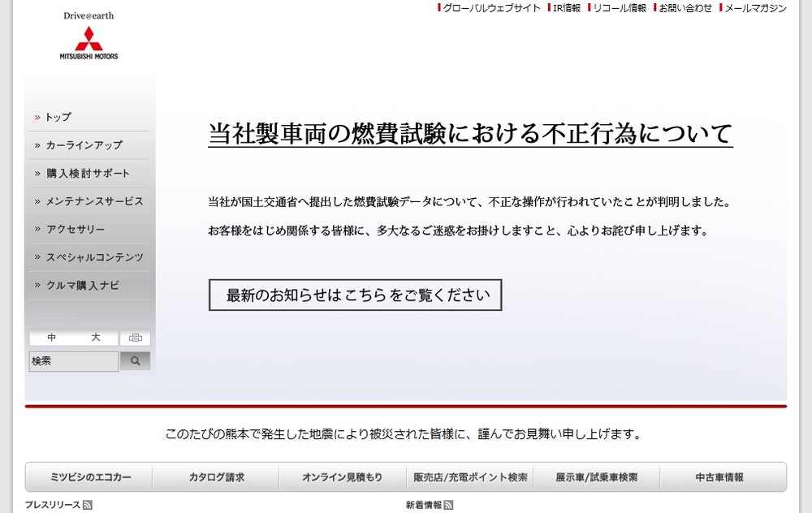Image resolution: width=812 pixels, height=513 pixels.
Task: Click the Mitsubishi Motors three-diamond logo
Action: click(x=89, y=37)
